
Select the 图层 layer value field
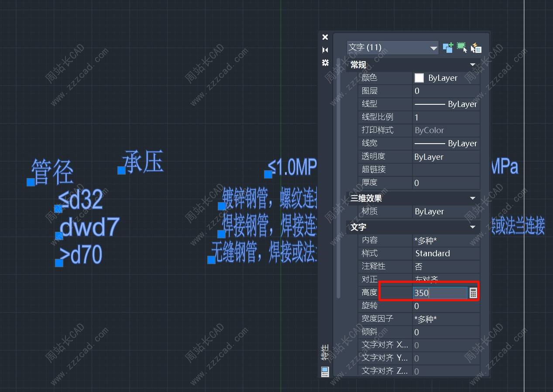(x=445, y=91)
